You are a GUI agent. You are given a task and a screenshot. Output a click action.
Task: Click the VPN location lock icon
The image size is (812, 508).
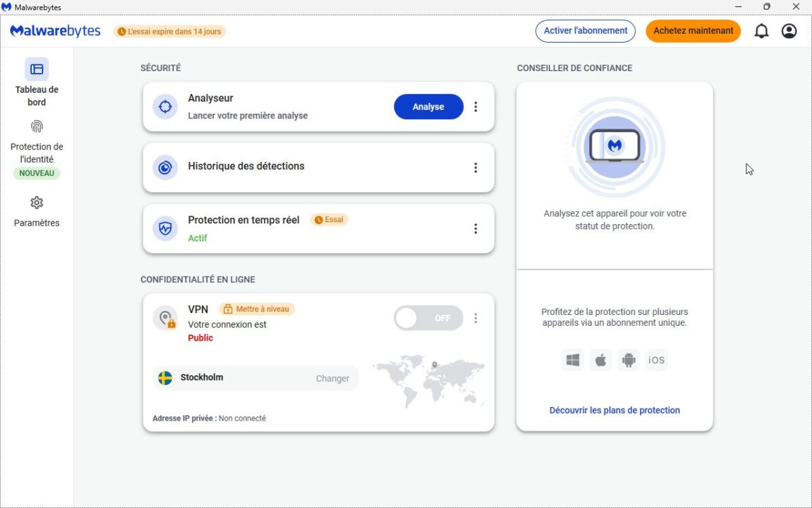click(x=164, y=318)
